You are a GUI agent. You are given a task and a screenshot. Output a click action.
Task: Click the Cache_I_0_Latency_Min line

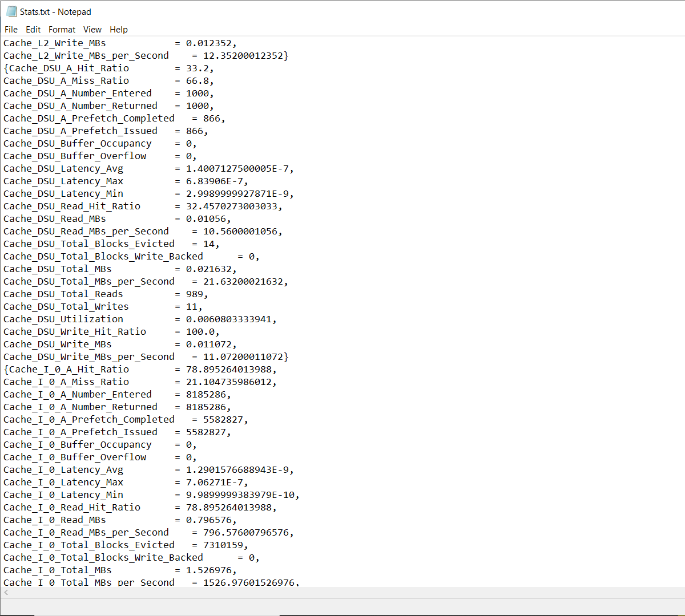pos(151,495)
